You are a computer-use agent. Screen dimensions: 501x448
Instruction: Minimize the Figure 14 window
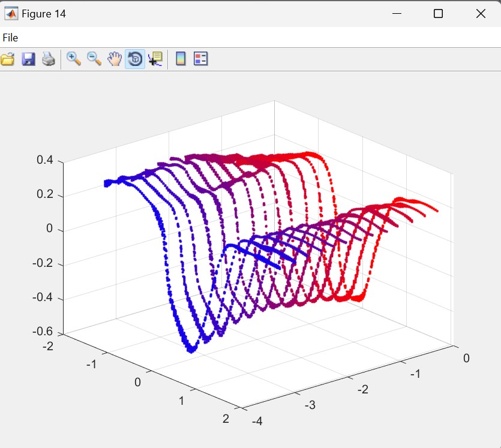[395, 14]
